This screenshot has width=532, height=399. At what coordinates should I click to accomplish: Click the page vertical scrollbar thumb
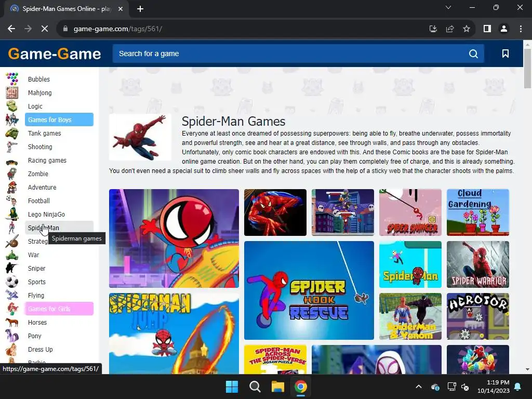click(527, 68)
